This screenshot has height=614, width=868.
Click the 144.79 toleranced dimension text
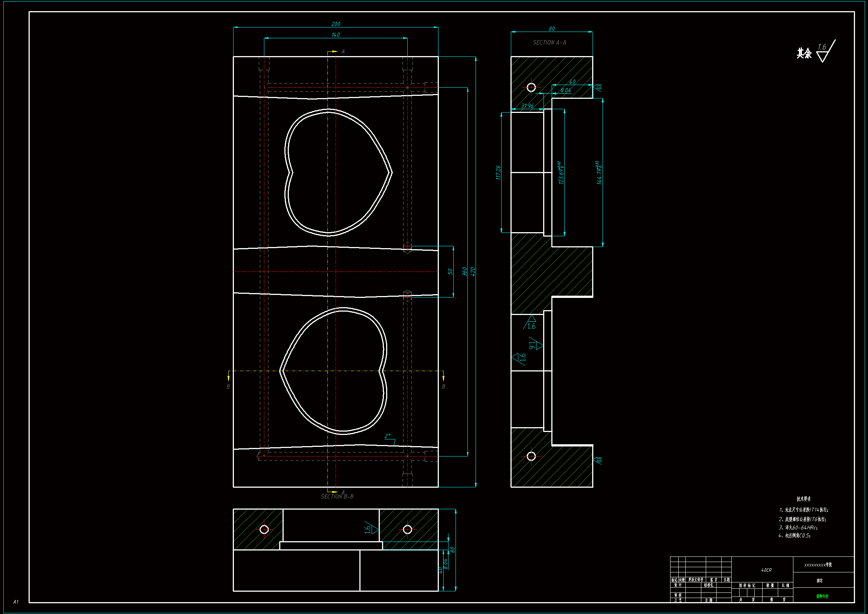tap(599, 173)
